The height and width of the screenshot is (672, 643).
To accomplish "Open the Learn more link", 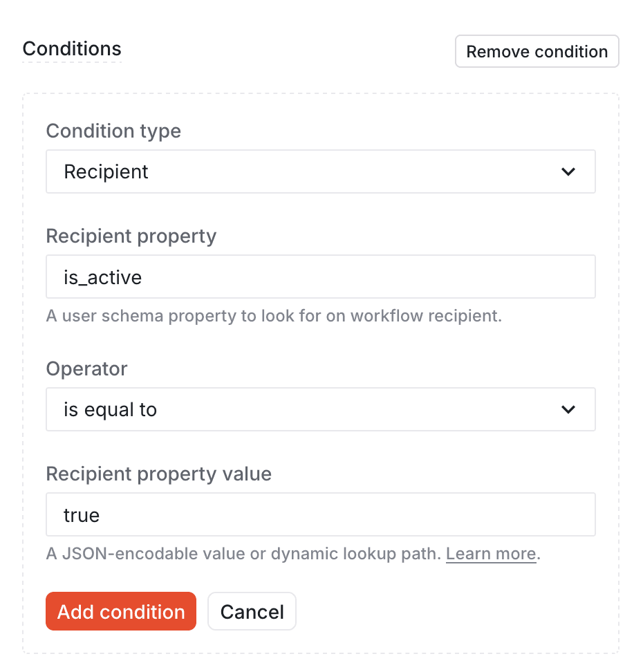I will click(491, 553).
